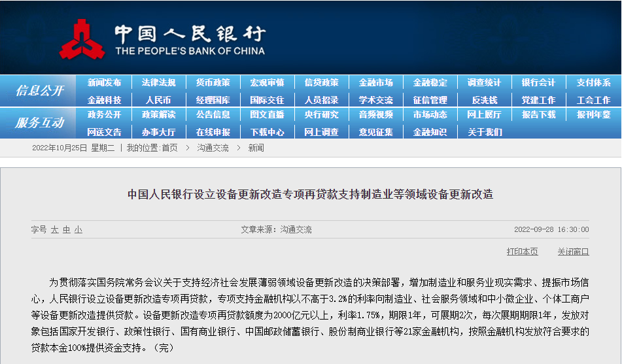Image resolution: width=622 pixels, height=364 pixels.
Task: Select 关于我们 menu item
Action: coord(485,132)
